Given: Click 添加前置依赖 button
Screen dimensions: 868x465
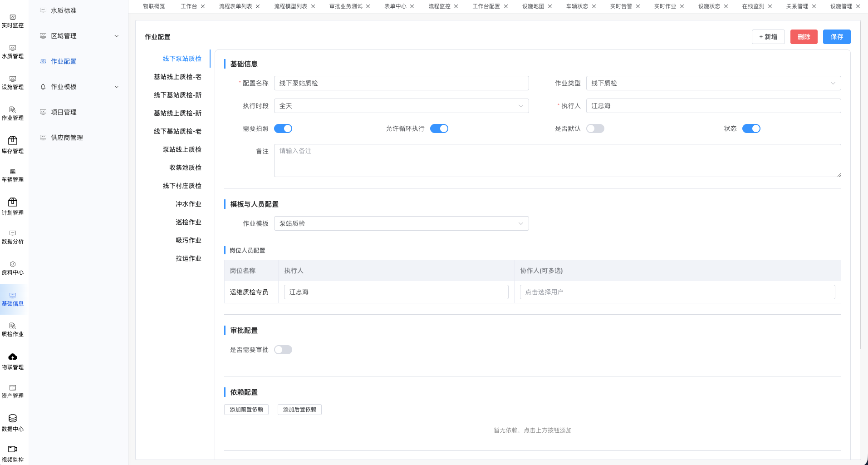Looking at the screenshot, I should tap(246, 410).
